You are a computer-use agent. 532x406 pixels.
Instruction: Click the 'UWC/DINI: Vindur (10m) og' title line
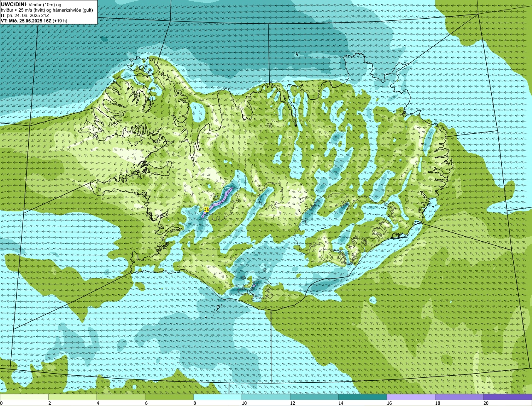(x=31, y=4)
